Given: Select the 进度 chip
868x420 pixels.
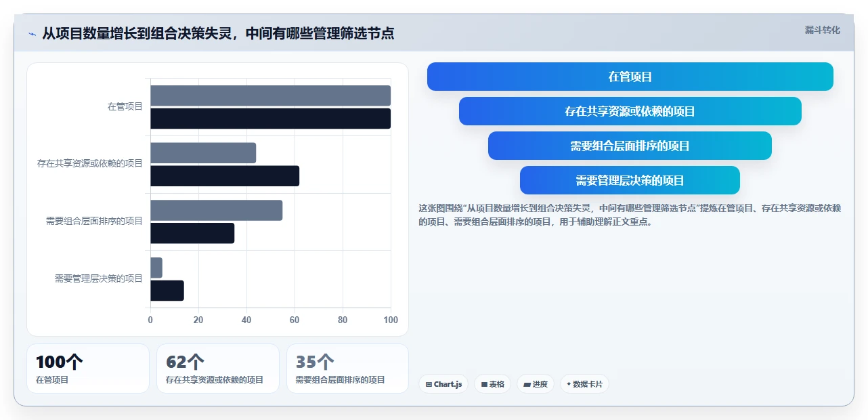Looking at the screenshot, I should [x=536, y=384].
